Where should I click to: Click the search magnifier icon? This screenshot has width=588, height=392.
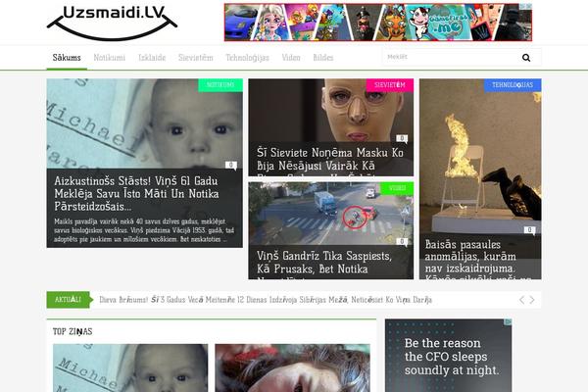[526, 58]
